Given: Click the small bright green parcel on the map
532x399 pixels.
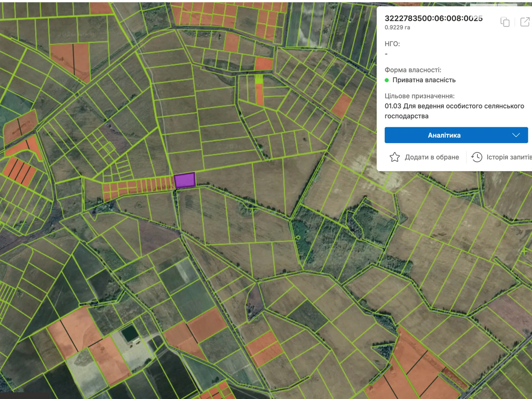Looking at the screenshot, I should [259, 79].
